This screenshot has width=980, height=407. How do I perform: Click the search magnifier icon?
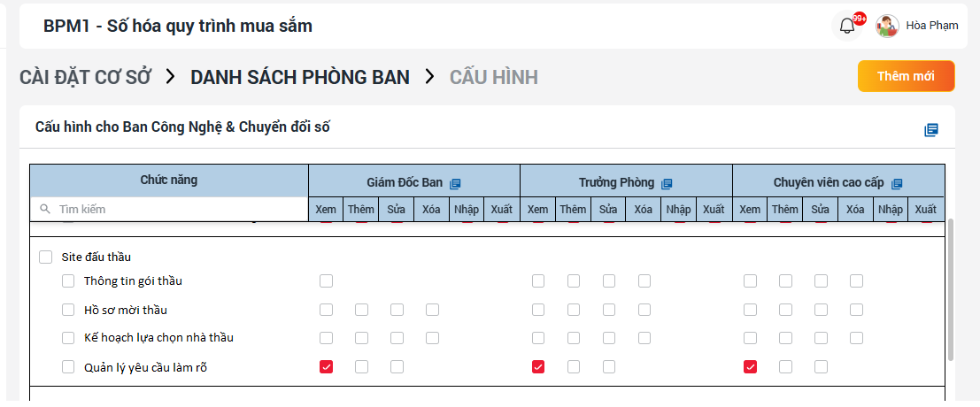tap(45, 210)
